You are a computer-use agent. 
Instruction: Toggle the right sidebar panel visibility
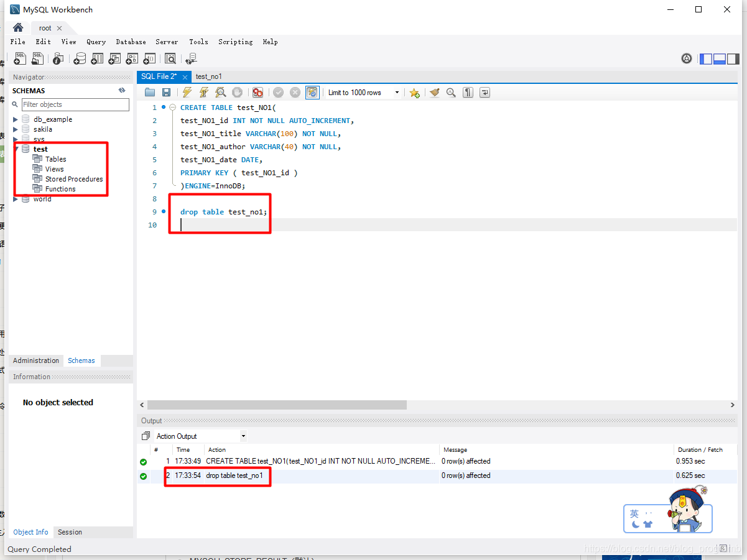[733, 58]
